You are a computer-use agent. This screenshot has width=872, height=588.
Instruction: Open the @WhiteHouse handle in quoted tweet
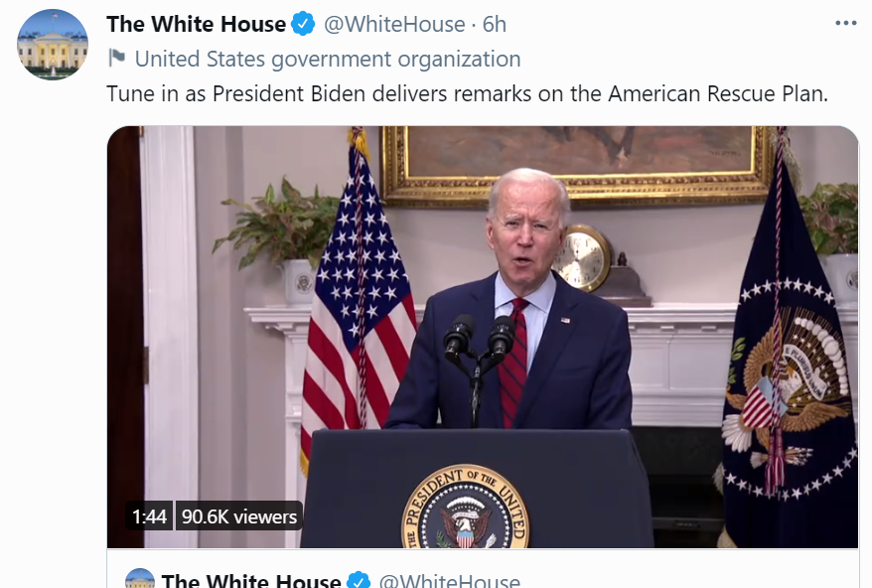click(x=449, y=580)
